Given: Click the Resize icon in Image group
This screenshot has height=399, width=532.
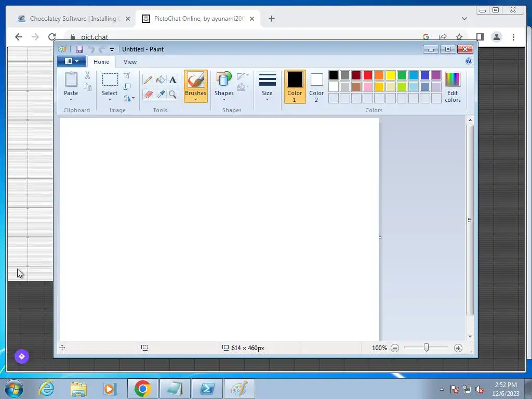Looking at the screenshot, I should [127, 87].
